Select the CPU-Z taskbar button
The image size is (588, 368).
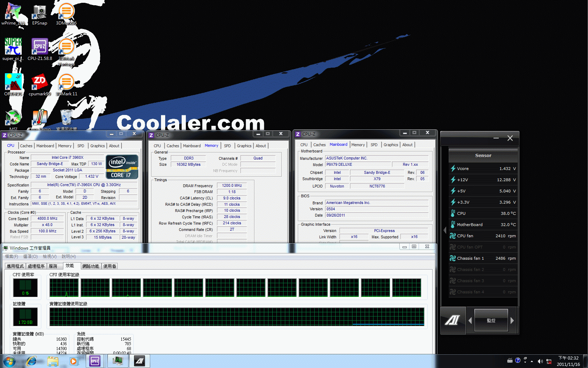[x=95, y=361]
